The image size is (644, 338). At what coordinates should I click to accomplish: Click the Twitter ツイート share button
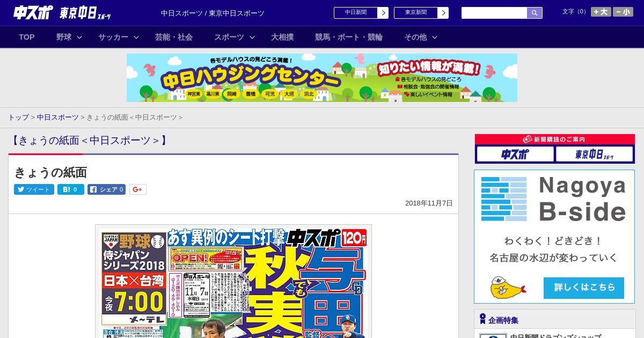tap(34, 189)
